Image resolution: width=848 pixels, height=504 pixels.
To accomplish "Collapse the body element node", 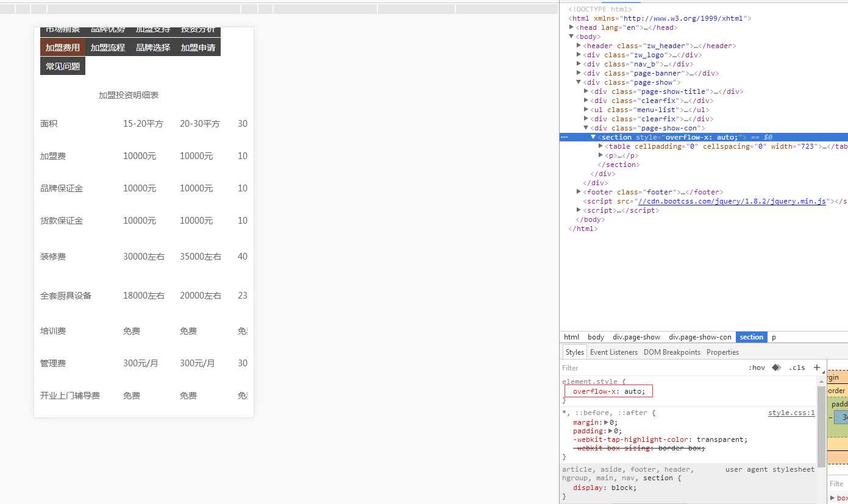I will click(x=571, y=37).
